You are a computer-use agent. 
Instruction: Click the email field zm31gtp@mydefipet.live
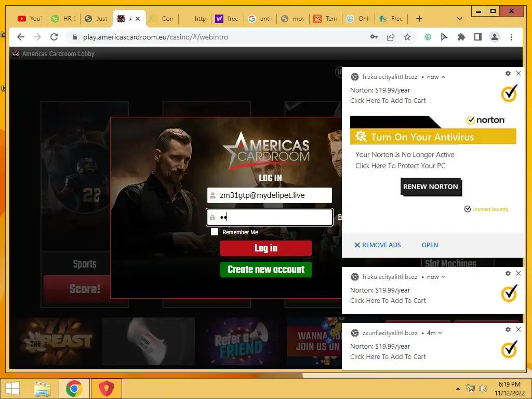[270, 195]
